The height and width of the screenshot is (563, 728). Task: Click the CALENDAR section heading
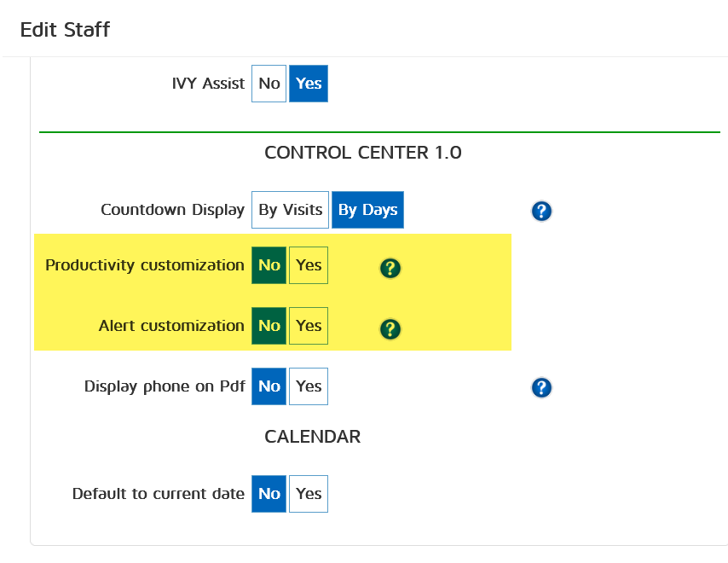click(313, 437)
